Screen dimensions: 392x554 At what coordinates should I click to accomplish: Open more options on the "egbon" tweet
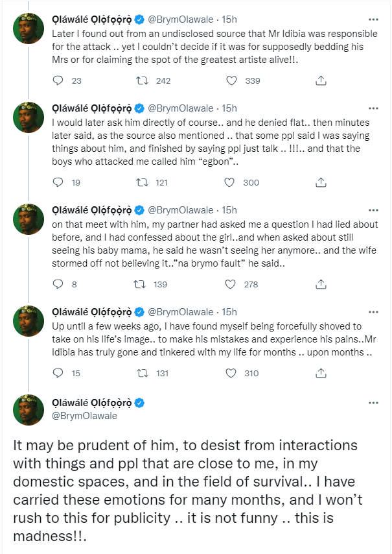click(373, 108)
